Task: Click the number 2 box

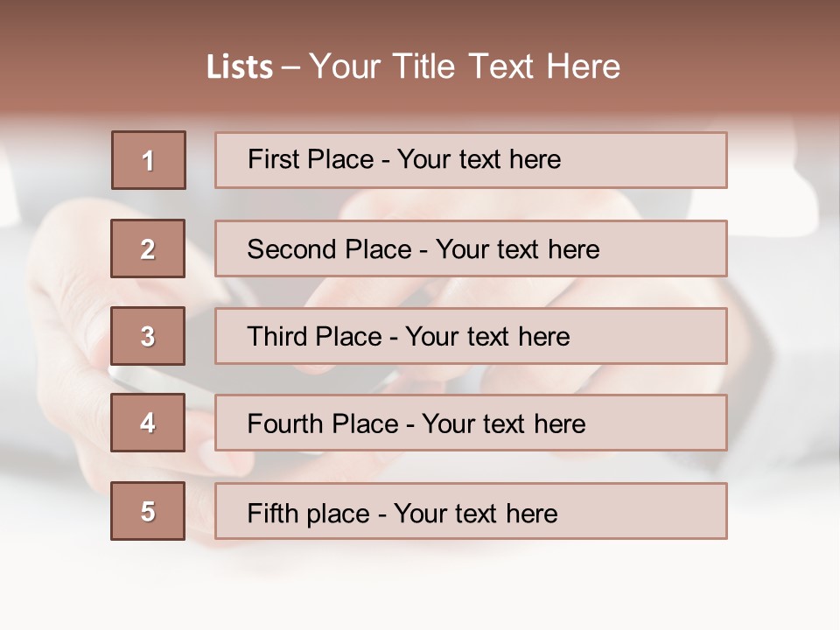Action: (148, 248)
